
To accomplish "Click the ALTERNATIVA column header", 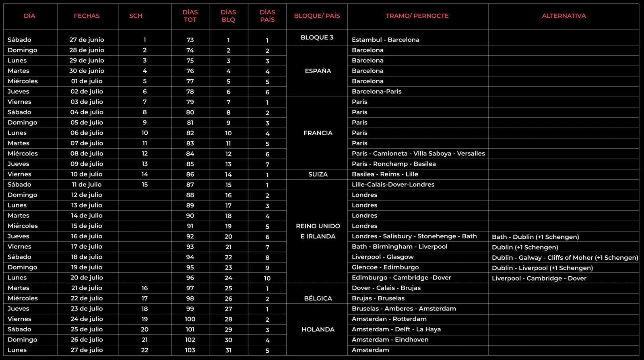I will tap(563, 16).
